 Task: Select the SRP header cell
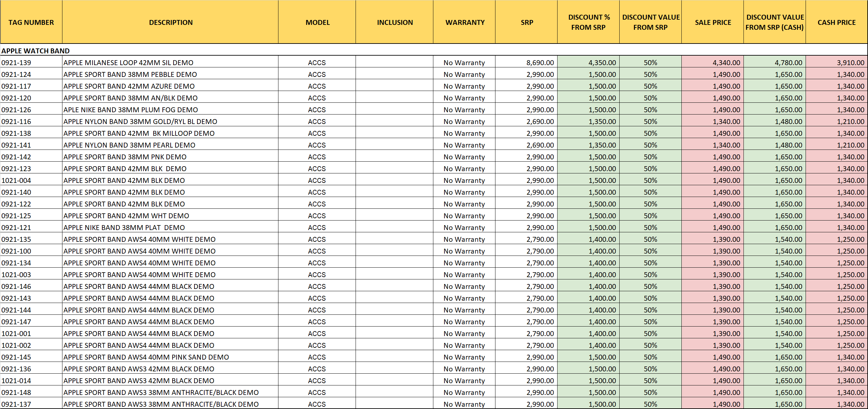click(526, 22)
